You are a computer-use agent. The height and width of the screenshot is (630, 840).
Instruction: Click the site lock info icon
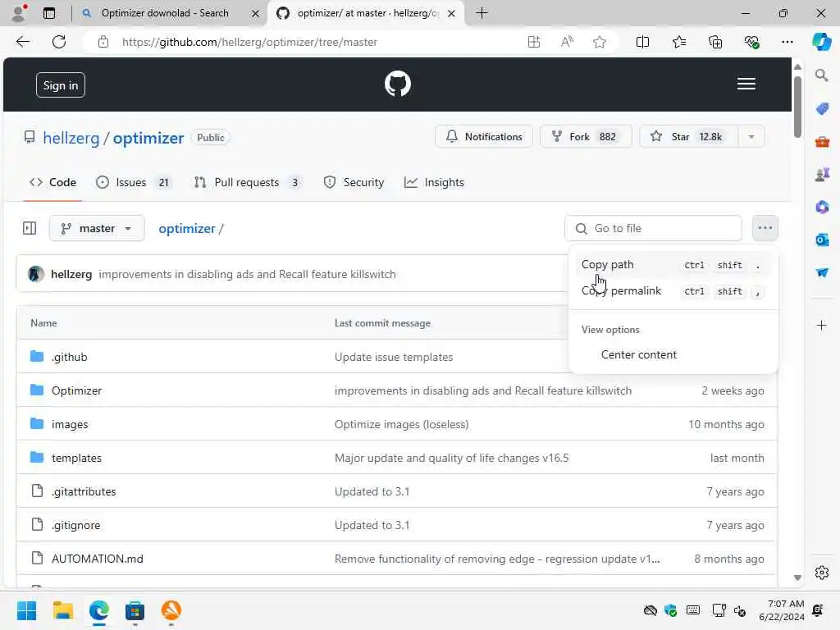[103, 42]
